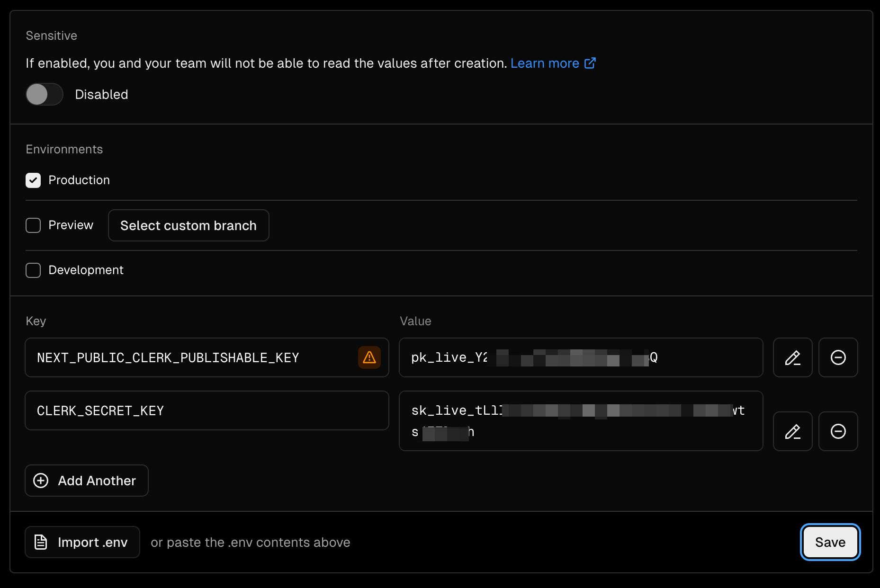The height and width of the screenshot is (588, 880).
Task: Follow the Learn more link
Action: click(545, 63)
